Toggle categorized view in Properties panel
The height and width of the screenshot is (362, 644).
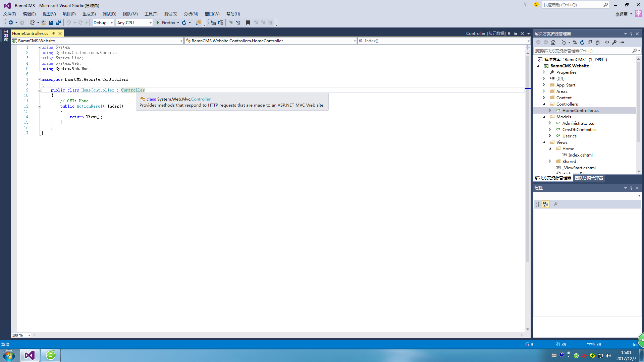(x=538, y=204)
